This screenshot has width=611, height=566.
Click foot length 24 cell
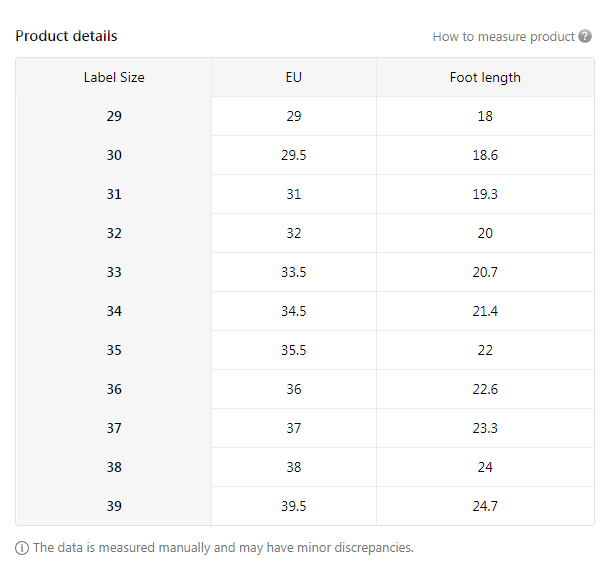tap(485, 467)
